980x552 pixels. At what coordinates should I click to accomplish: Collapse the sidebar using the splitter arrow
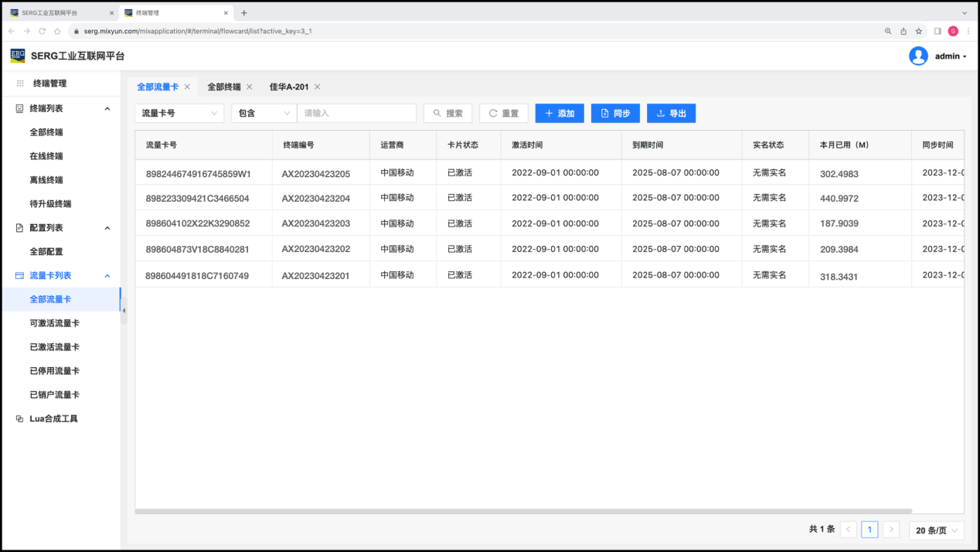click(124, 310)
